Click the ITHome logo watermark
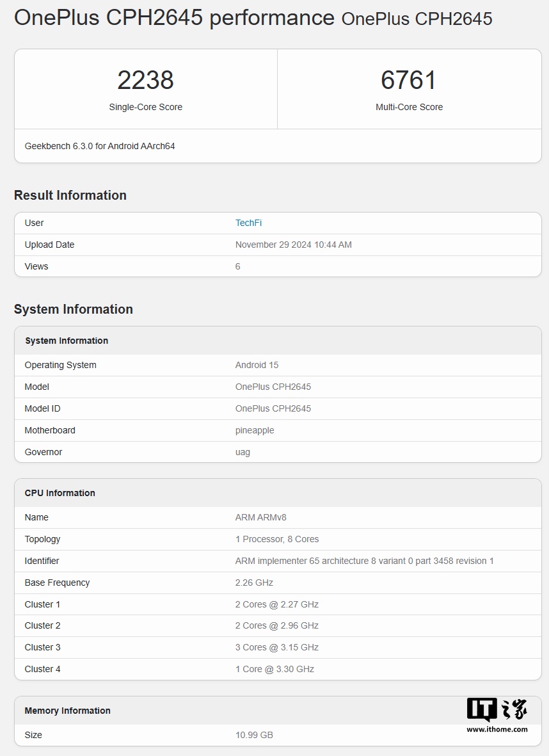The width and height of the screenshot is (549, 756). pos(497,709)
